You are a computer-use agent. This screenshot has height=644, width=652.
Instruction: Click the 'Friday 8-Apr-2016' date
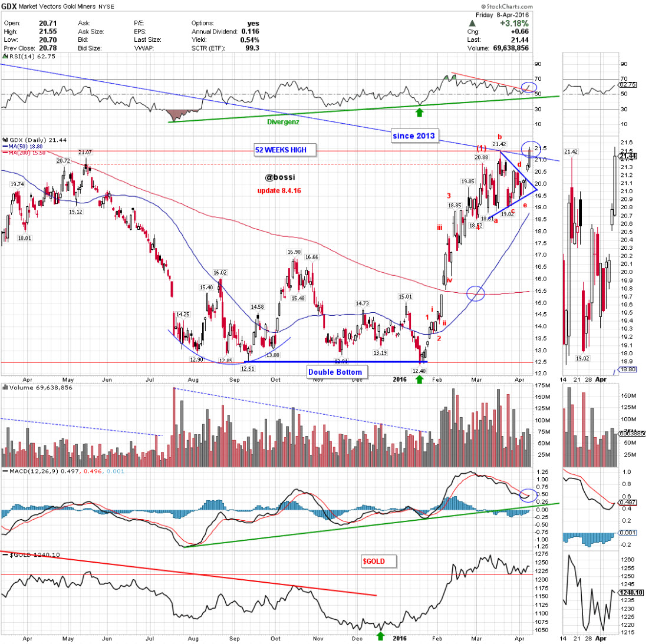click(502, 15)
